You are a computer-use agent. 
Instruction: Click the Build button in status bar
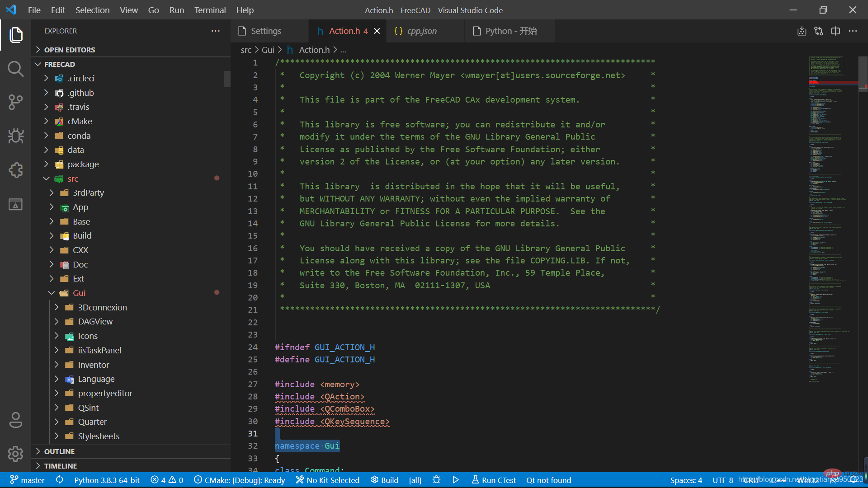click(x=385, y=480)
